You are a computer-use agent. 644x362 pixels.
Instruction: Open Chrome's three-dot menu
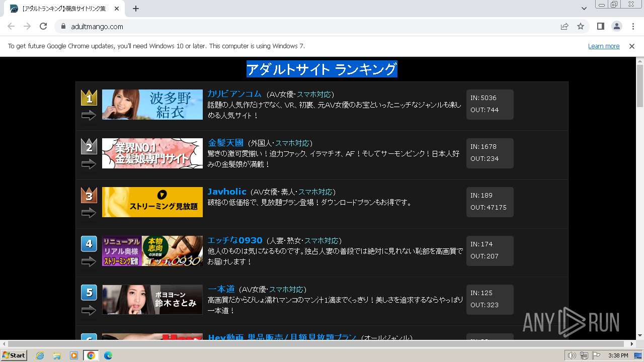[632, 27]
